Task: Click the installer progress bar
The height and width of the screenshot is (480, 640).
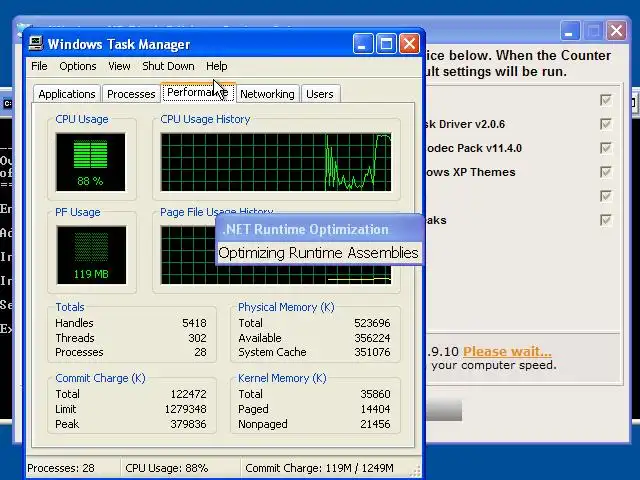Action: coord(444,410)
